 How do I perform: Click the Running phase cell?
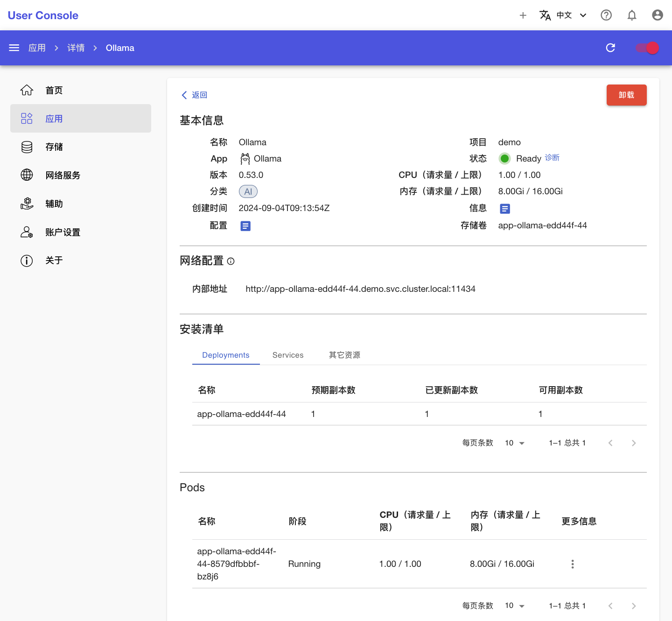click(304, 564)
